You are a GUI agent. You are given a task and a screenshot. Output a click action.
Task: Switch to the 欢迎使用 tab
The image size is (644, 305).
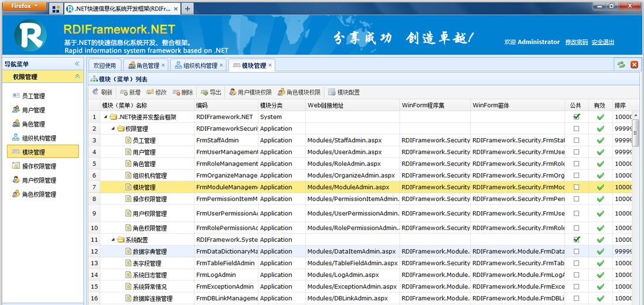pyautogui.click(x=105, y=66)
